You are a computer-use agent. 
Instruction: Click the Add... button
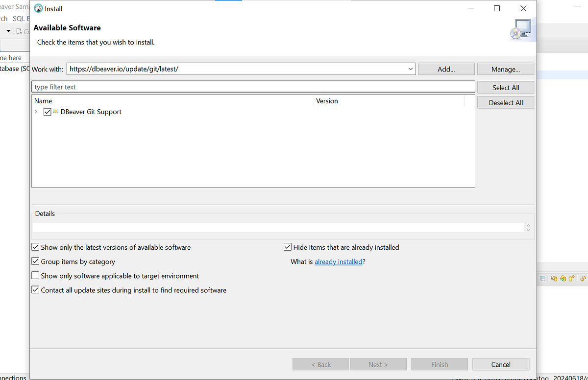coord(446,69)
